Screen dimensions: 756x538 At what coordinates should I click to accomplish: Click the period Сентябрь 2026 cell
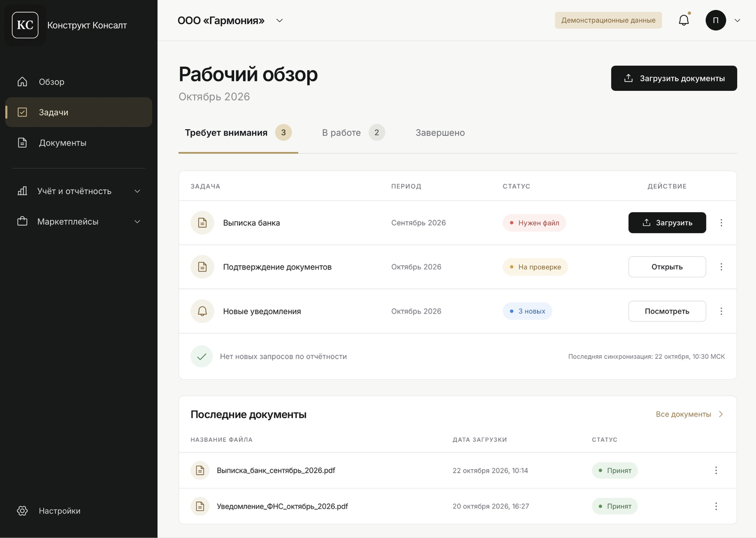tap(418, 223)
